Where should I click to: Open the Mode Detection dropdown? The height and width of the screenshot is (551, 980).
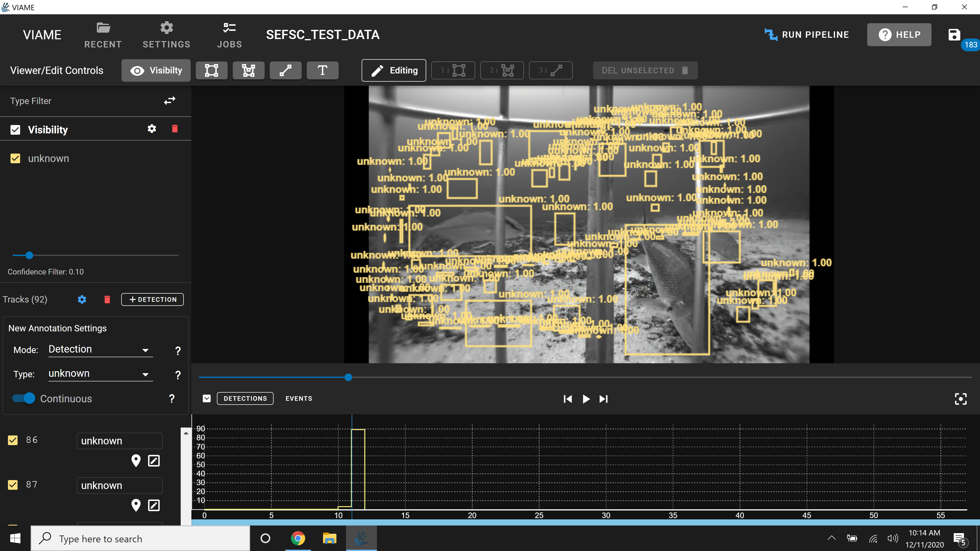click(x=101, y=349)
